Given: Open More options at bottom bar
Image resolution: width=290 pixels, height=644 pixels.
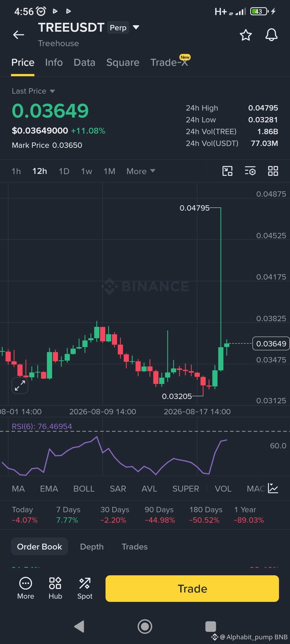Looking at the screenshot, I should point(26,588).
